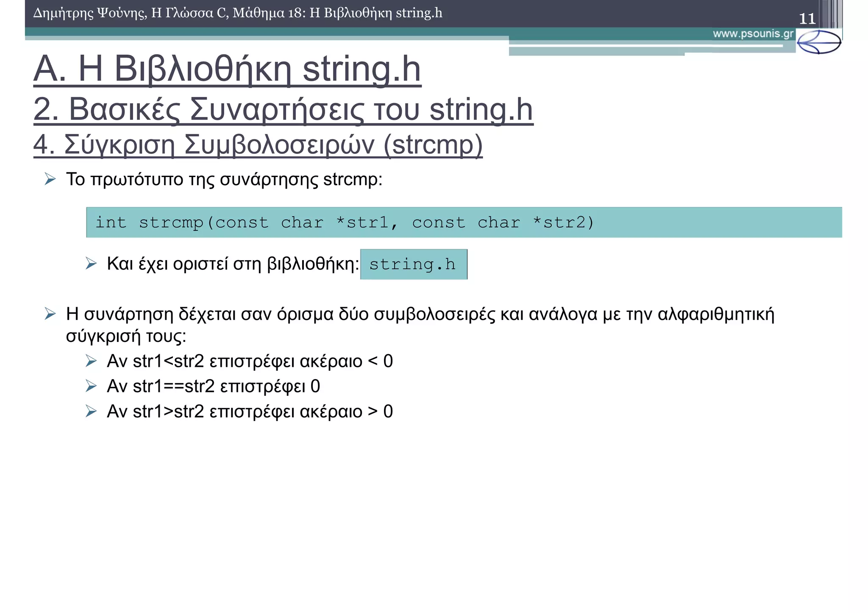Click the arrow bullet before 'Αν str1>str2'
This screenshot has width=868, height=613.
pos(91,411)
